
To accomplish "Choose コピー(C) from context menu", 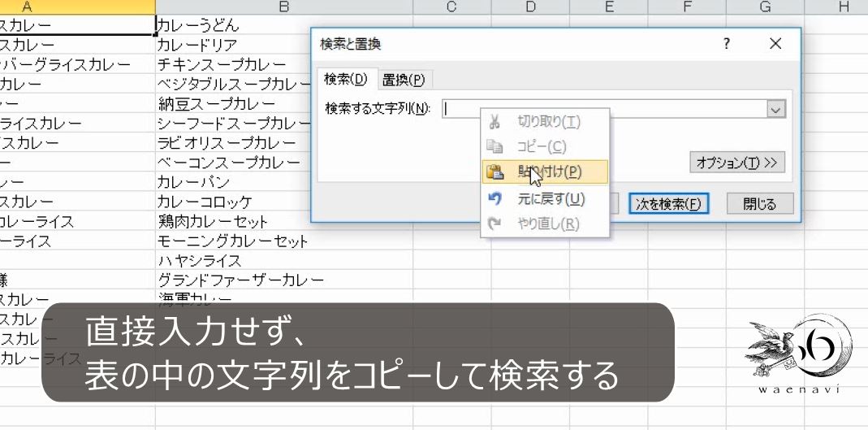I will pyautogui.click(x=546, y=147).
